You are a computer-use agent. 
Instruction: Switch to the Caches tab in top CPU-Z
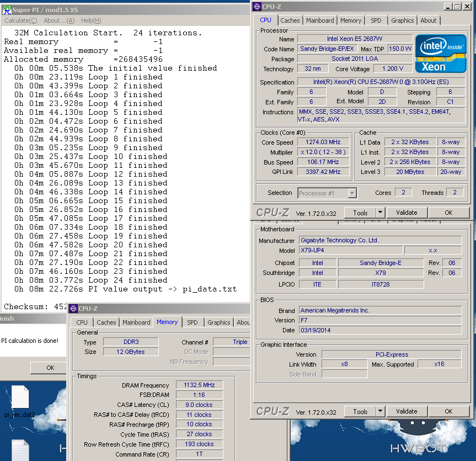click(290, 20)
